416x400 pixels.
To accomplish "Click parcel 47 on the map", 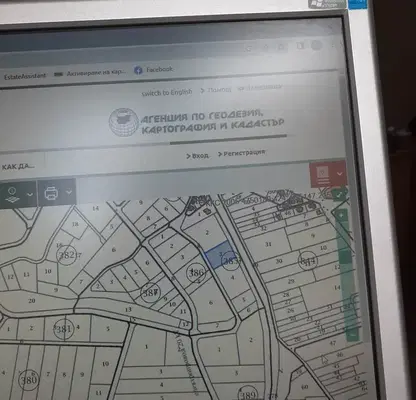I will click(333, 343).
